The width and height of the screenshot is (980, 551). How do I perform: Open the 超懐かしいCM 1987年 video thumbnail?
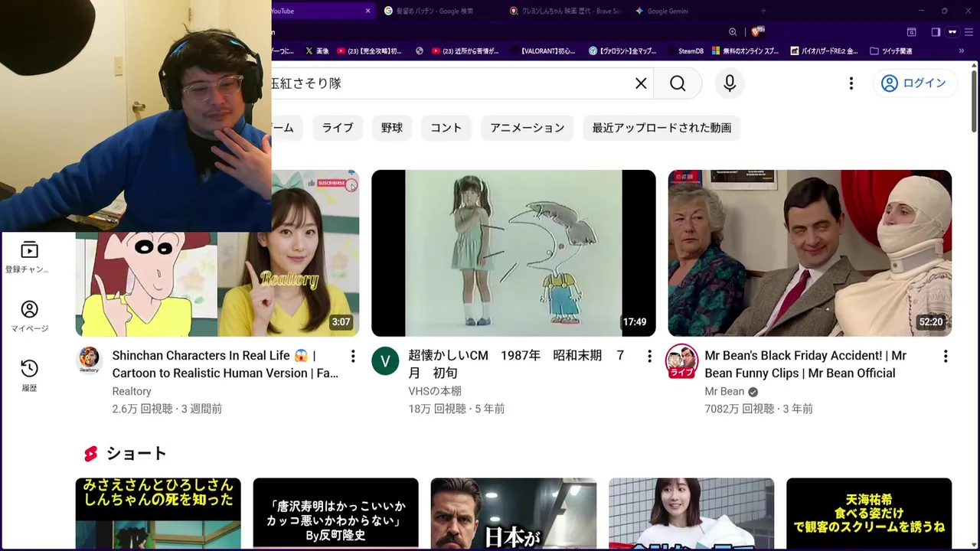pyautogui.click(x=514, y=253)
